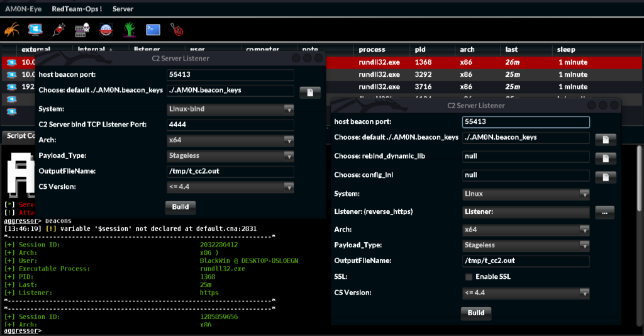This screenshot has height=336, width=644.
Task: Click the C2 Server bind TCP port field
Action: pyautogui.click(x=230, y=125)
